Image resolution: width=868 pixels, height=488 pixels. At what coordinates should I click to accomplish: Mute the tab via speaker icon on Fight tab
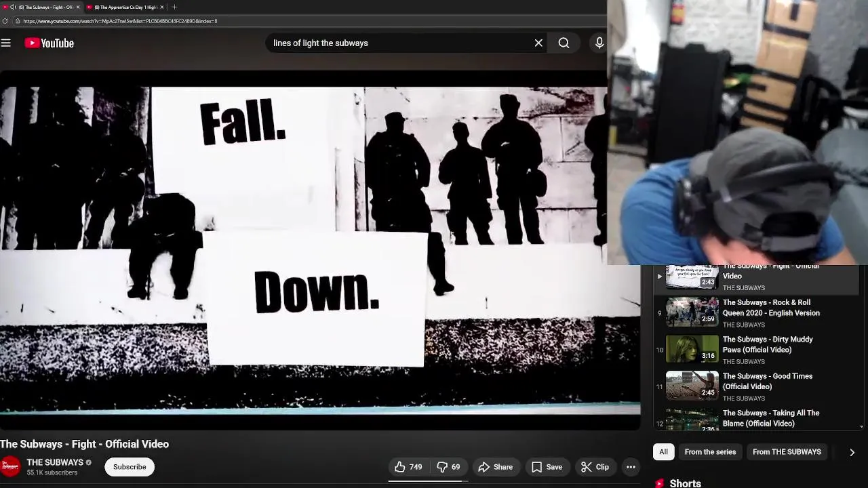tap(13, 7)
